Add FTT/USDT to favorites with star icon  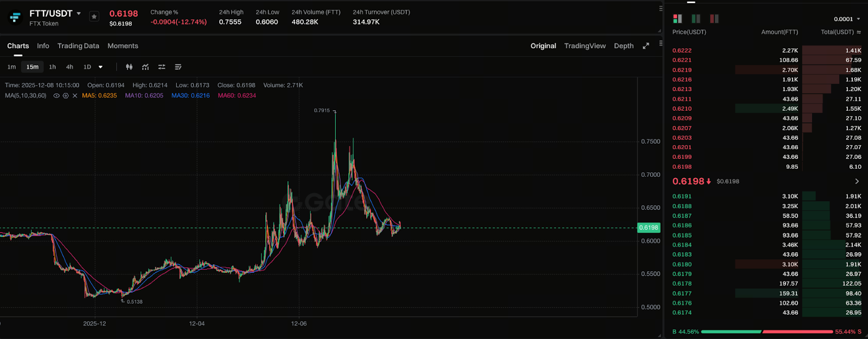(x=94, y=17)
